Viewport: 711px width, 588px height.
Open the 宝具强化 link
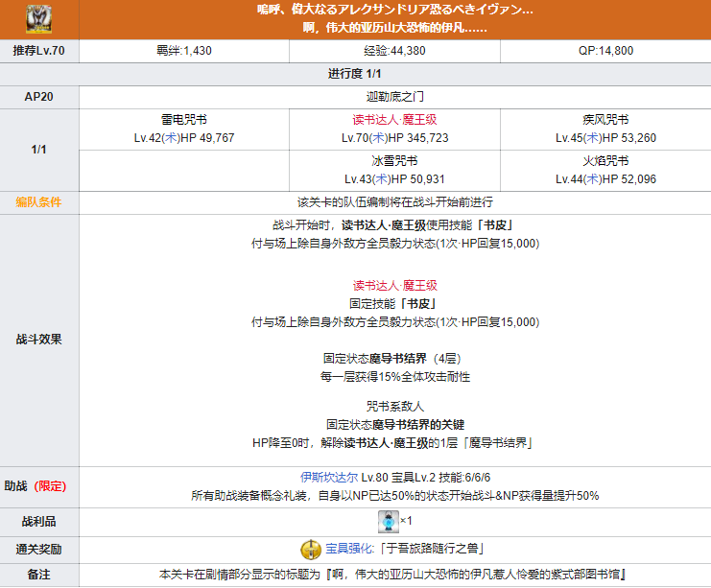point(349,549)
